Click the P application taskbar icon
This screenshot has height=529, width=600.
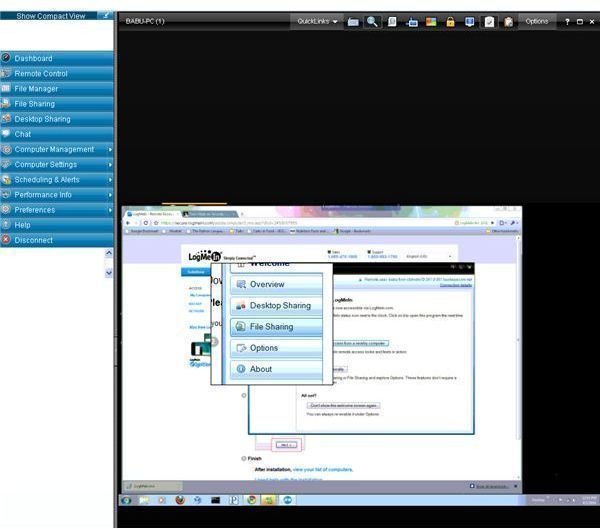coord(233,500)
